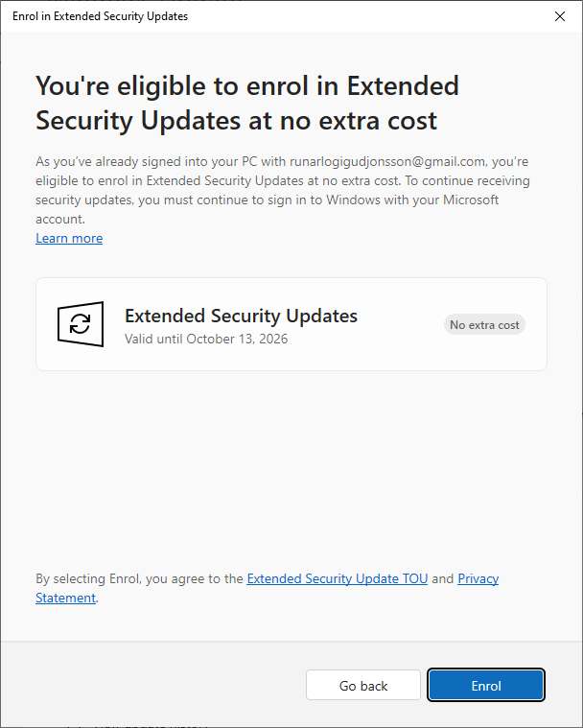
Task: Click the heading line "Security Updates at no extra cost"
Action: point(236,120)
